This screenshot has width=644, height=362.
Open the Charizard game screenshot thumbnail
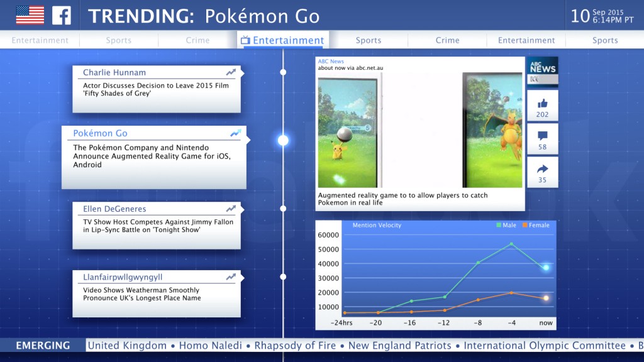coord(492,130)
